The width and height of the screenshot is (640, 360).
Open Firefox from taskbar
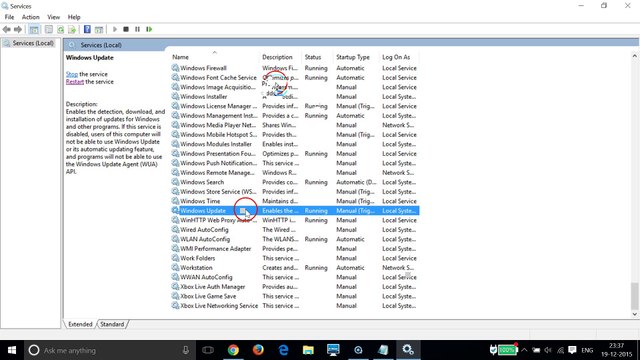point(258,350)
